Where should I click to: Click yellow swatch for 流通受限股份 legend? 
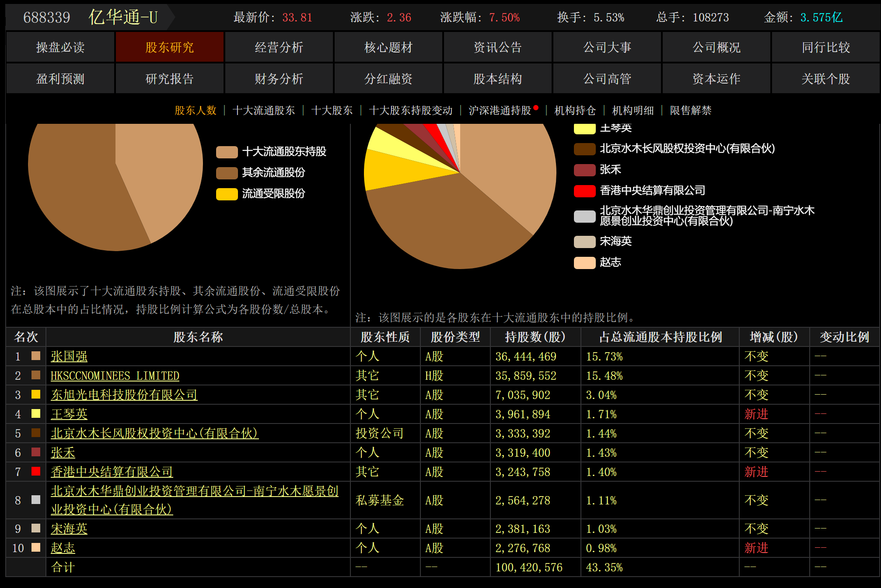coord(227,194)
